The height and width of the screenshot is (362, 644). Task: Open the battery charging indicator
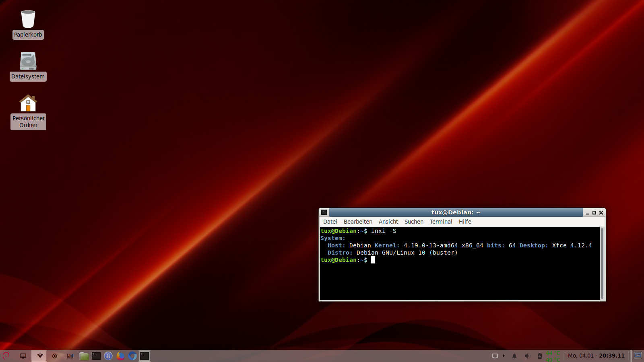click(x=540, y=356)
